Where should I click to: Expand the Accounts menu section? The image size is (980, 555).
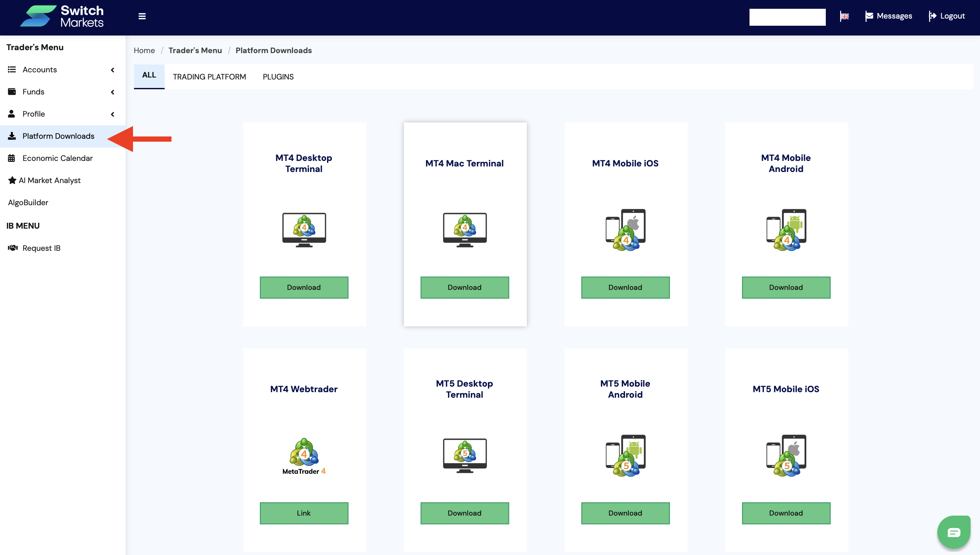[112, 70]
